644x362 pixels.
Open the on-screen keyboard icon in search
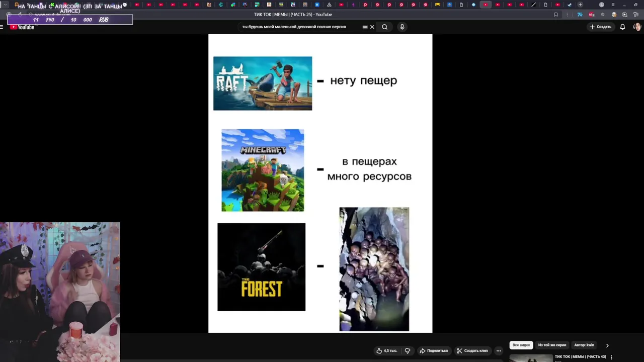point(365,27)
